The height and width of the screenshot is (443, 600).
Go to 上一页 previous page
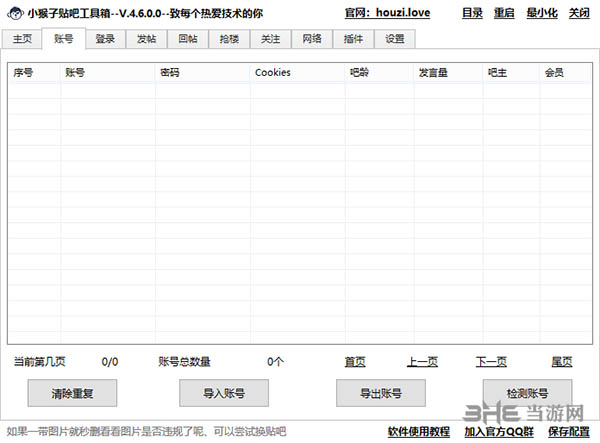coord(422,362)
